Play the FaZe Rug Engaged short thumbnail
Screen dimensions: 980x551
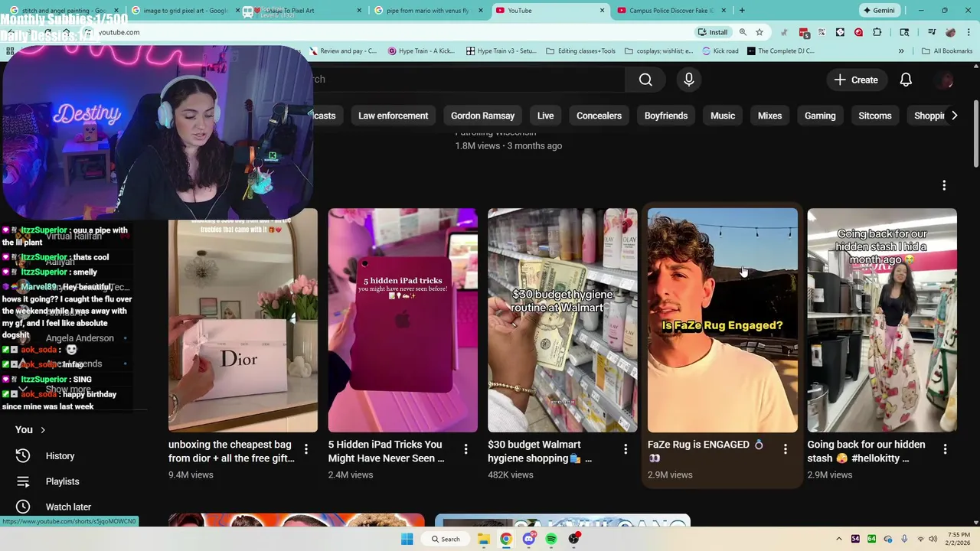[x=722, y=320]
